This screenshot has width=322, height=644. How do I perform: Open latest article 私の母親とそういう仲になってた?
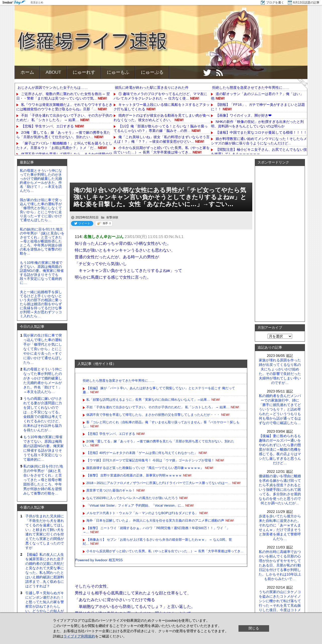(x=41, y=181)
